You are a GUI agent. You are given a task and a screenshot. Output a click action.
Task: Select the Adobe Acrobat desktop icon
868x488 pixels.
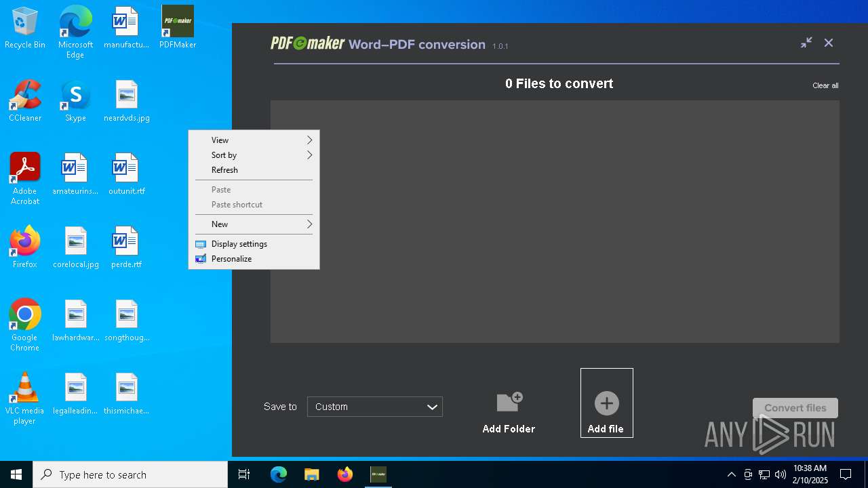pos(25,179)
